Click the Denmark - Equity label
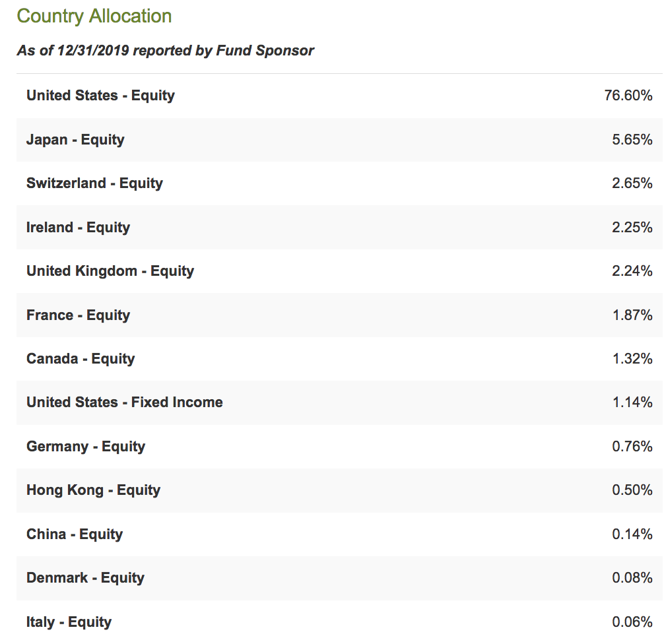Screen dimensions: 664x644 click(85, 578)
